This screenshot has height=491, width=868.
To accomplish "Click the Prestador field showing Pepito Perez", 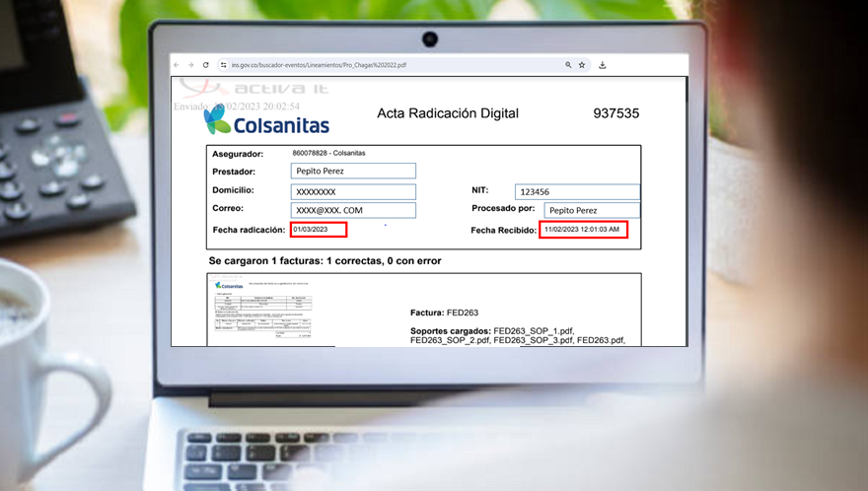I will point(353,171).
